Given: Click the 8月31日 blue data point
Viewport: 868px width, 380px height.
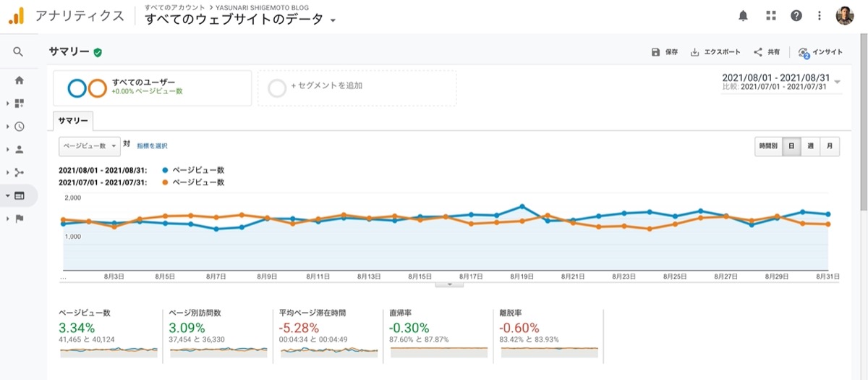Looking at the screenshot, I should coord(828,214).
